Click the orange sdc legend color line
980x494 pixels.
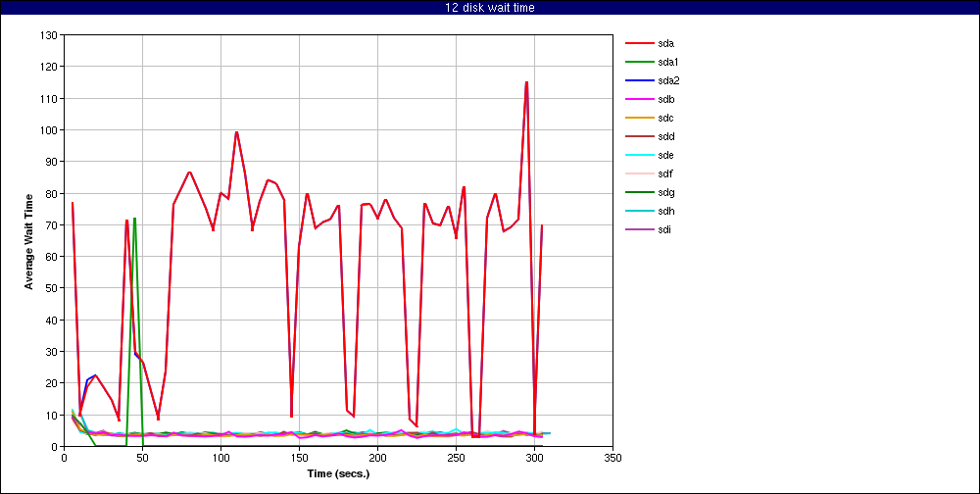[639, 119]
